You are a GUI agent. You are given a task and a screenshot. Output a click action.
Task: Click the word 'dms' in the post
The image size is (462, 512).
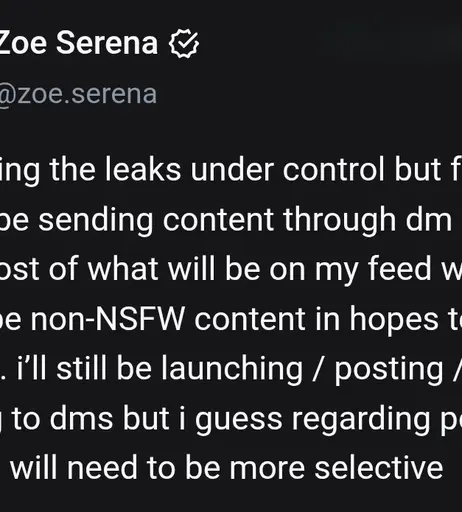click(81, 419)
